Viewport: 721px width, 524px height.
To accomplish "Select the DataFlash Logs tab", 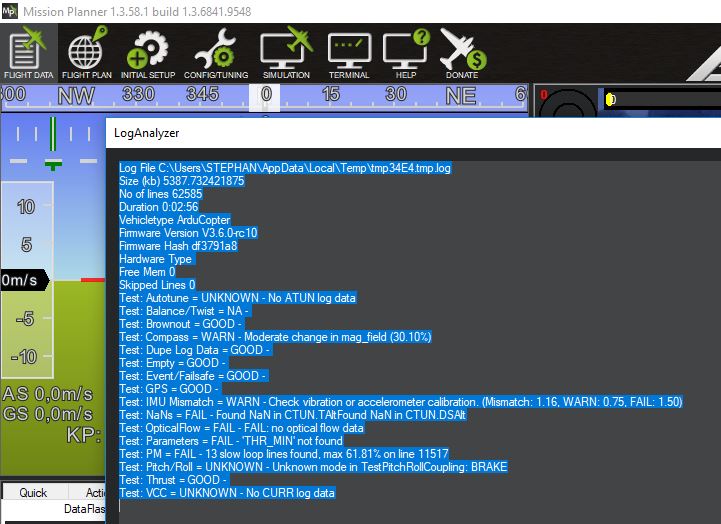I will tap(85, 509).
